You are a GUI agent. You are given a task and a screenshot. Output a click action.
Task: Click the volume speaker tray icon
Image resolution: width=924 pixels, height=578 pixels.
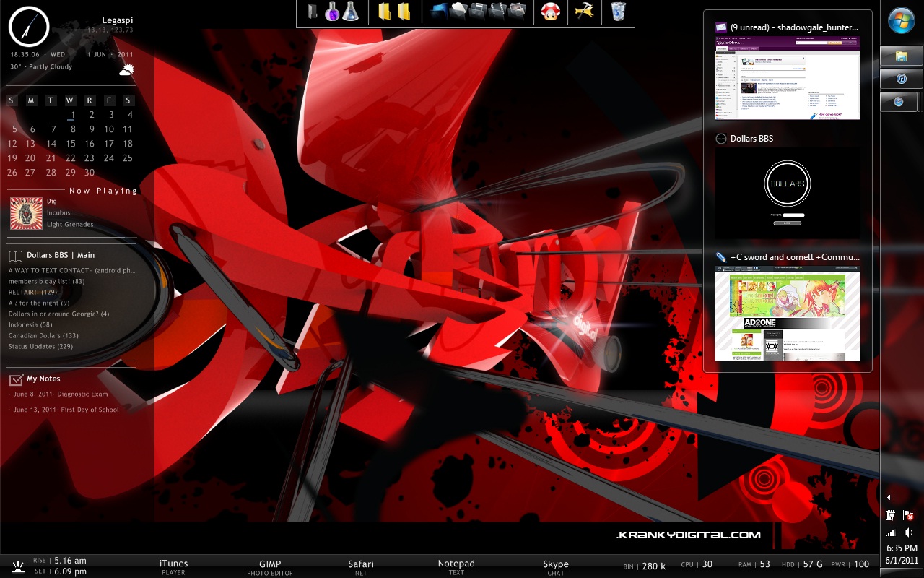[x=908, y=532]
